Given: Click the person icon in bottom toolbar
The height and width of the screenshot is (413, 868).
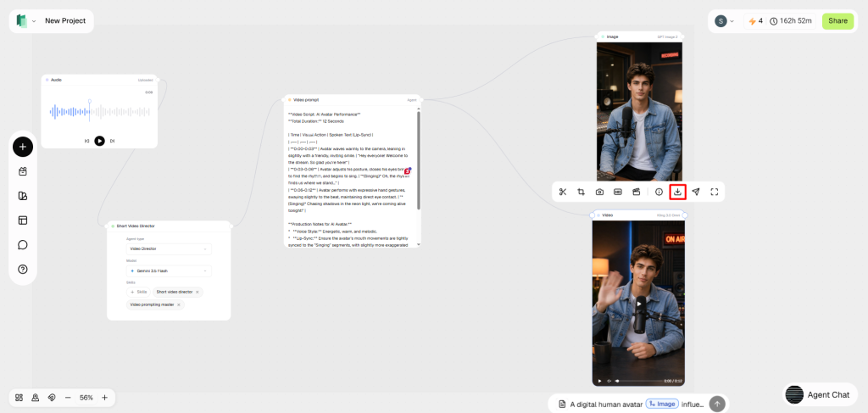Looking at the screenshot, I should (35, 398).
